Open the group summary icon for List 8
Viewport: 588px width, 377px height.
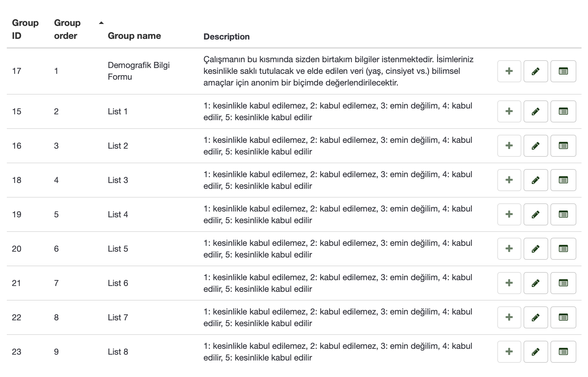point(563,352)
